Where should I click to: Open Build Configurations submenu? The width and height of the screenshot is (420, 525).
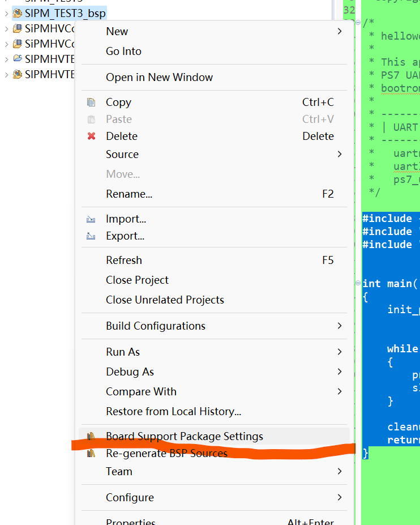pos(214,326)
